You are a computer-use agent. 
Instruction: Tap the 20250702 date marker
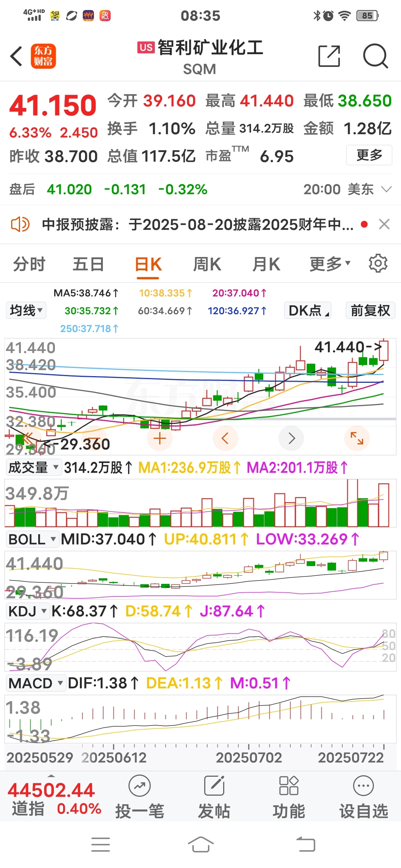(x=249, y=757)
